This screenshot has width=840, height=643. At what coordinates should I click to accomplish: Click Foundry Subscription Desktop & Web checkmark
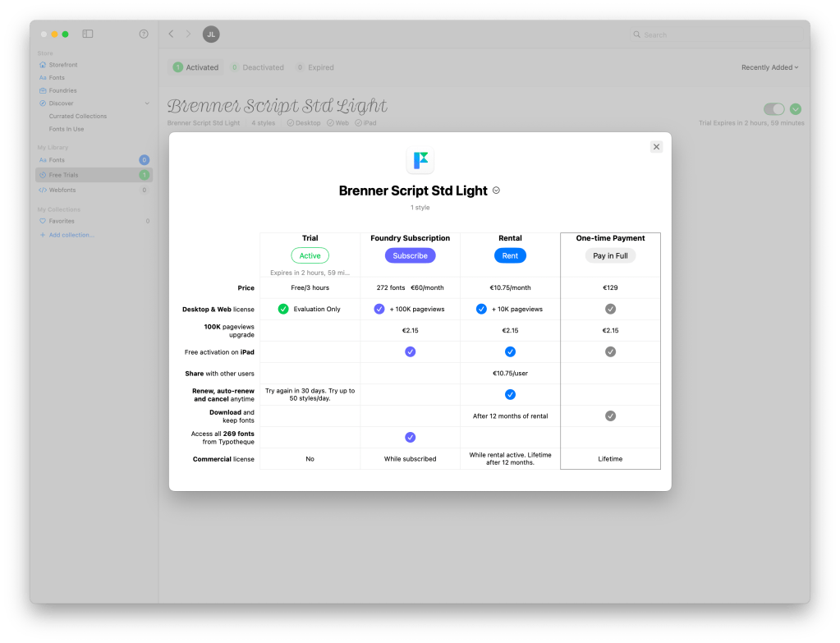pyautogui.click(x=379, y=309)
